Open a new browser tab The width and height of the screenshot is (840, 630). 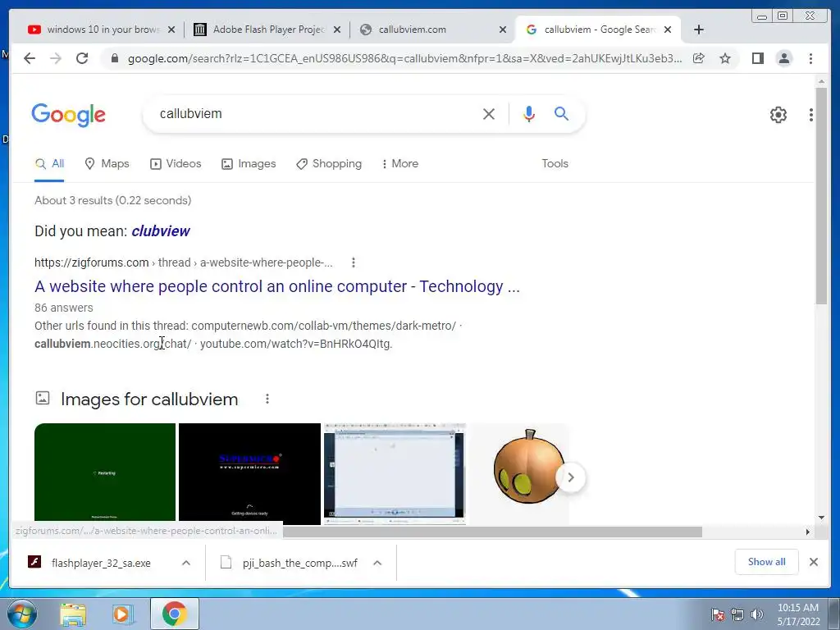tap(699, 30)
